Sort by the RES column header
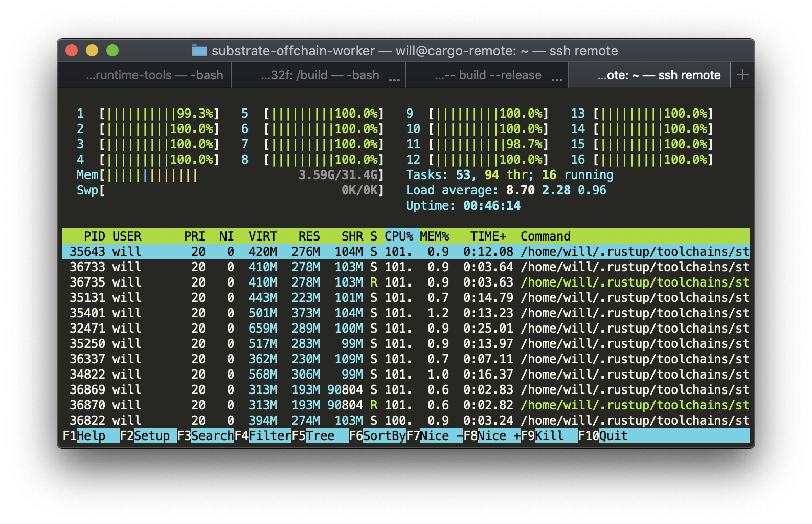 (309, 236)
